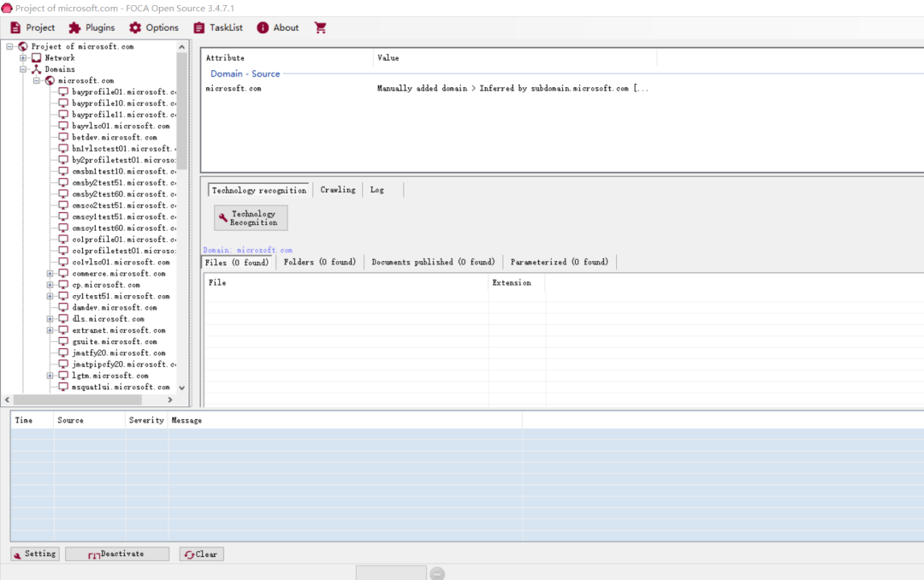
Task: Switch to the Crawling tab
Action: click(x=338, y=190)
